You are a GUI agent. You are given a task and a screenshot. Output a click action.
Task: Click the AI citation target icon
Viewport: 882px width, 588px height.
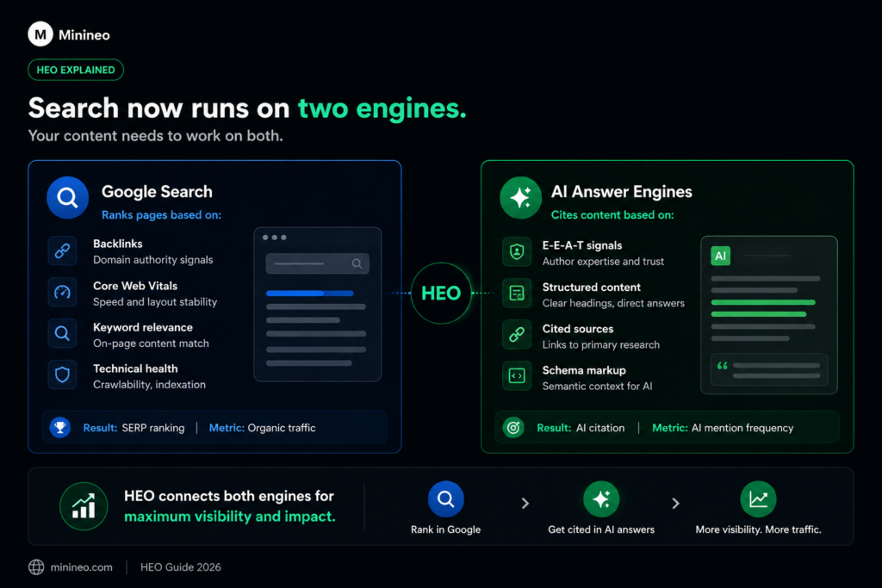point(513,428)
